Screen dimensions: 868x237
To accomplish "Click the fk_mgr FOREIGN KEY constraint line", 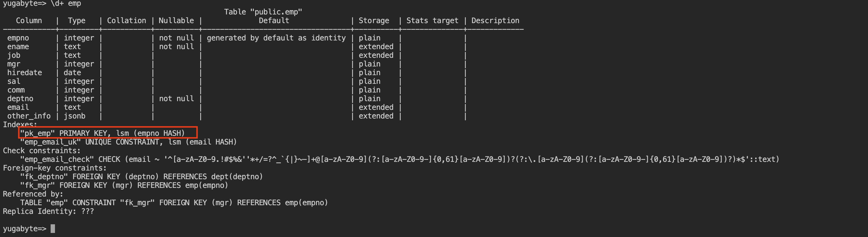I will [124, 186].
